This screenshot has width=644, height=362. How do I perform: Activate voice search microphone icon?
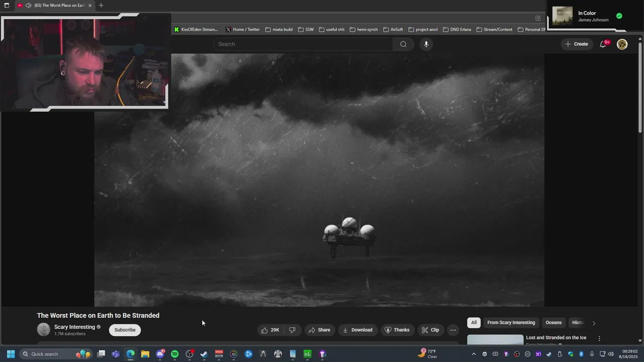tap(426, 44)
